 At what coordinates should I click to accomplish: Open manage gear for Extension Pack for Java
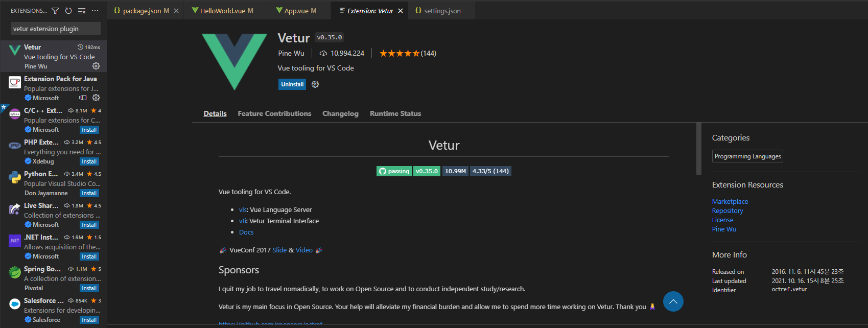(96, 98)
